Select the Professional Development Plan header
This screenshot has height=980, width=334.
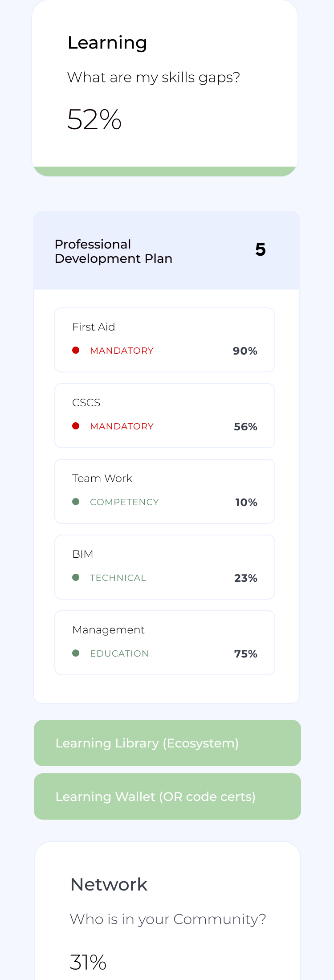[x=114, y=251]
